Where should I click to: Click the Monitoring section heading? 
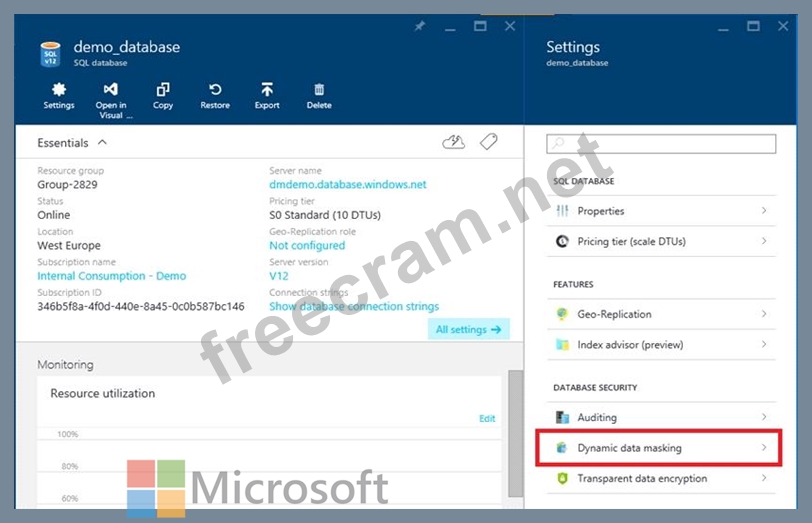click(x=65, y=365)
